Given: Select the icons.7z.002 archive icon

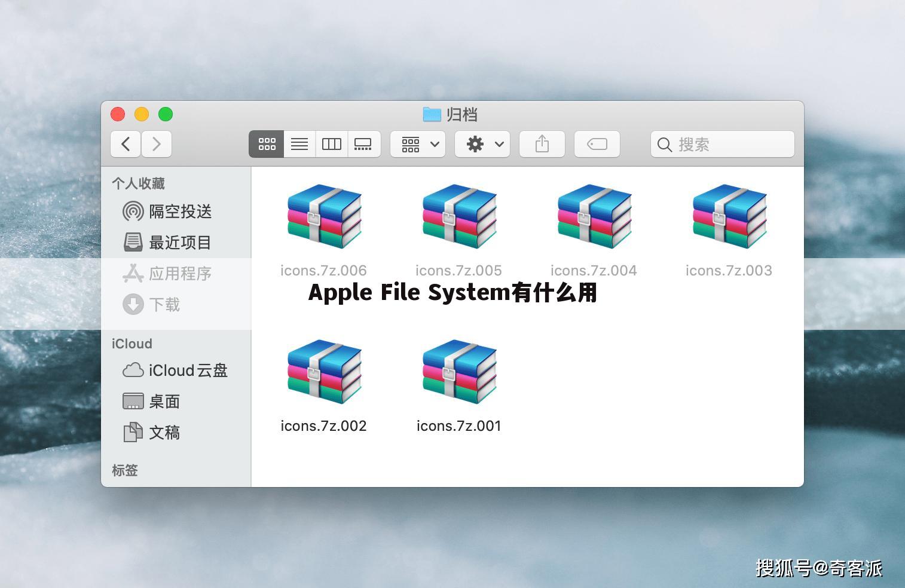Looking at the screenshot, I should [x=324, y=372].
